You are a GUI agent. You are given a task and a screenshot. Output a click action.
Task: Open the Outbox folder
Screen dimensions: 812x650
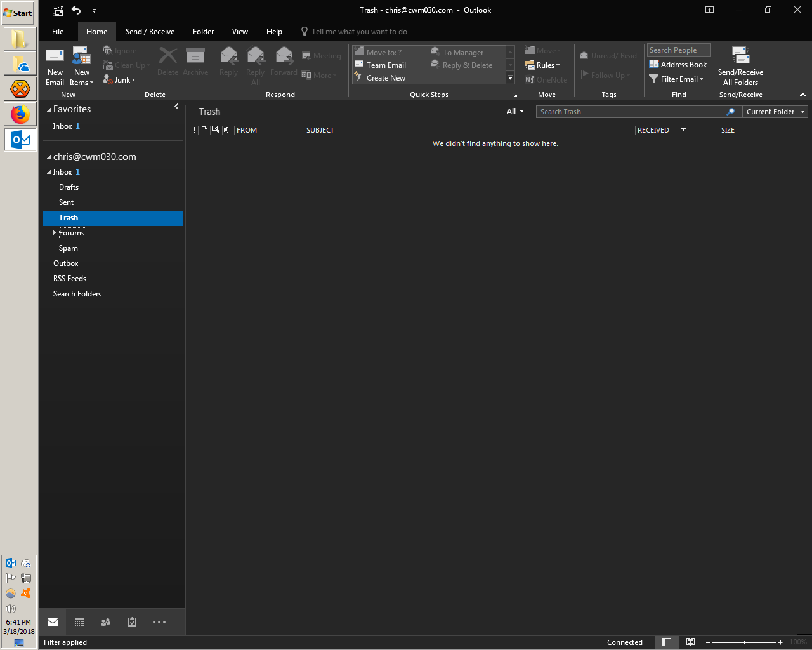[x=113, y=263]
